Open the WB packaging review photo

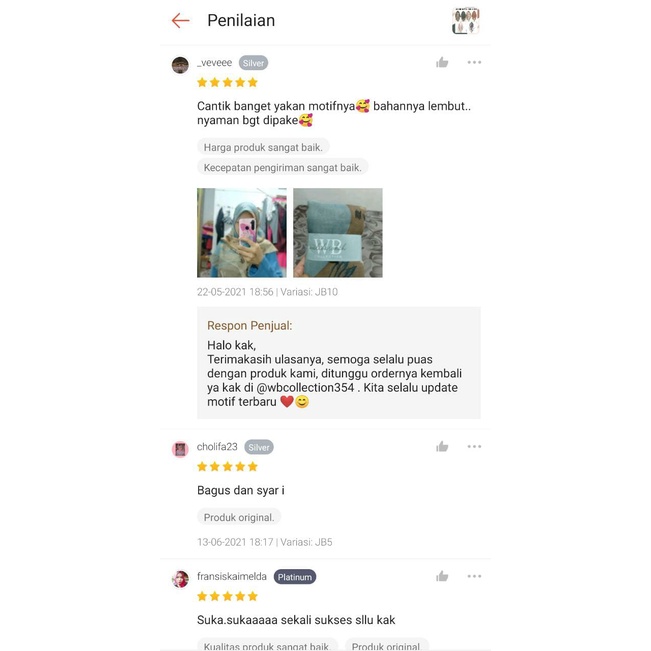click(x=338, y=232)
